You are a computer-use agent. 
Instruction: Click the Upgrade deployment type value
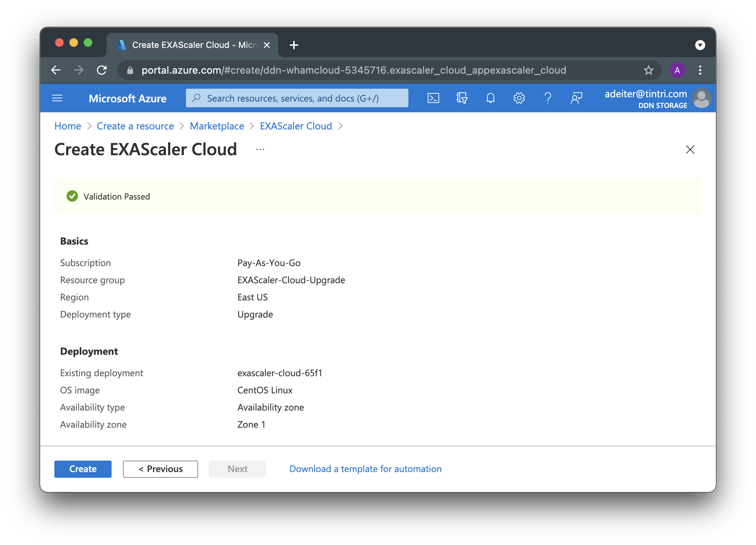pyautogui.click(x=255, y=314)
